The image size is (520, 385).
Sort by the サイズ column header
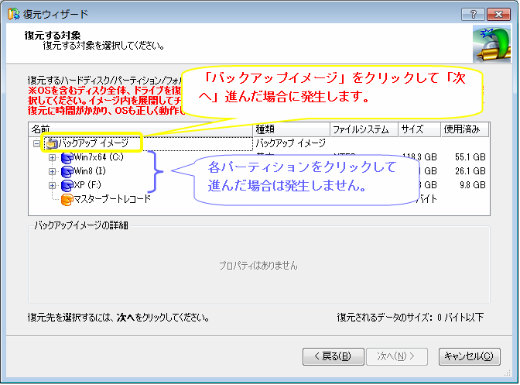[420, 129]
